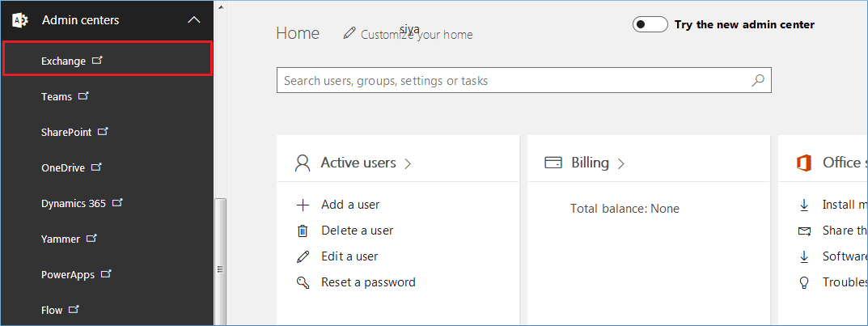Open the Billing card heading
Screen dimensions: 868x326
coord(590,163)
